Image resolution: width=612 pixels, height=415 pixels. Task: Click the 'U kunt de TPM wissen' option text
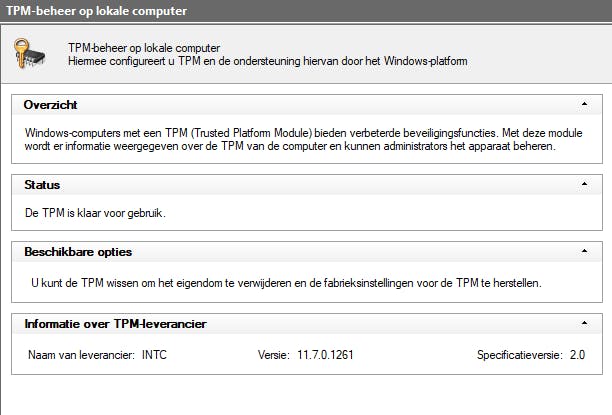(285, 283)
